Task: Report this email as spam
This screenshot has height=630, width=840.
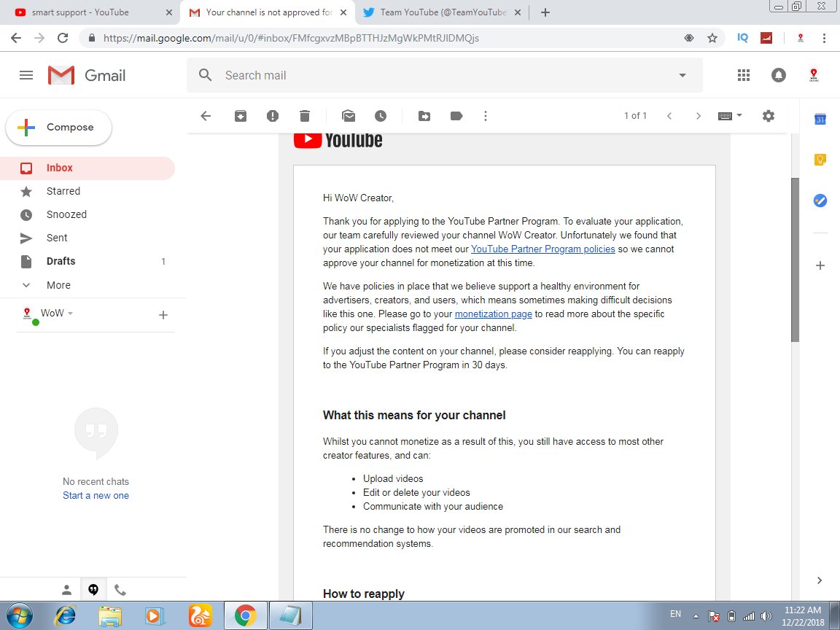Action: 273,116
